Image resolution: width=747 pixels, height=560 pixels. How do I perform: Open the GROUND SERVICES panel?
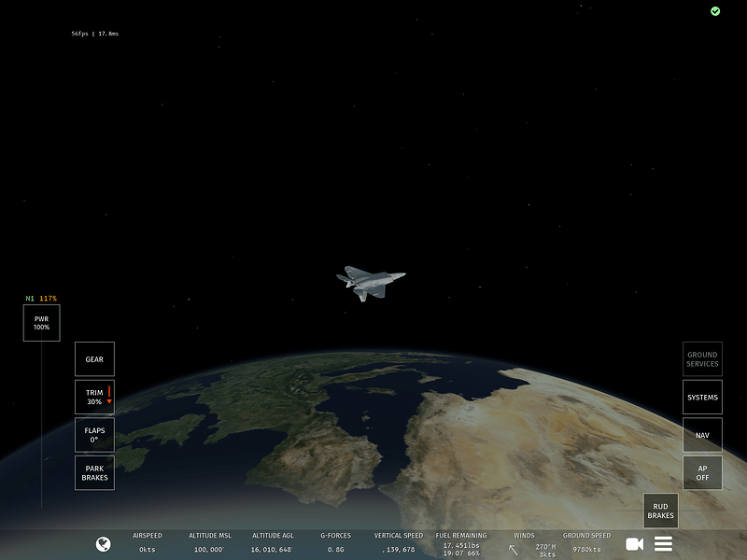[x=702, y=359]
